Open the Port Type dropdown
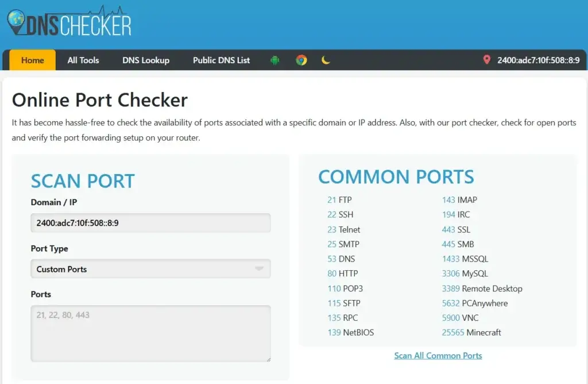The width and height of the screenshot is (588, 384). 150,268
